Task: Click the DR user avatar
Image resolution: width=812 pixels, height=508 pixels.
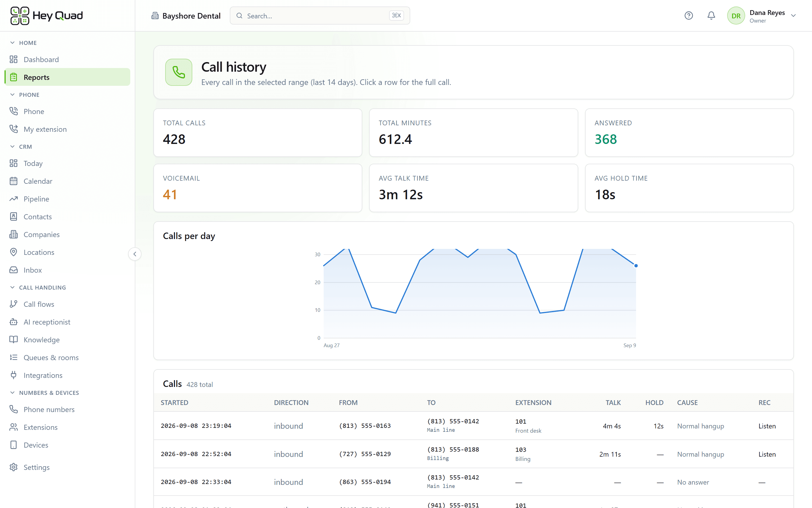Action: pos(736,16)
